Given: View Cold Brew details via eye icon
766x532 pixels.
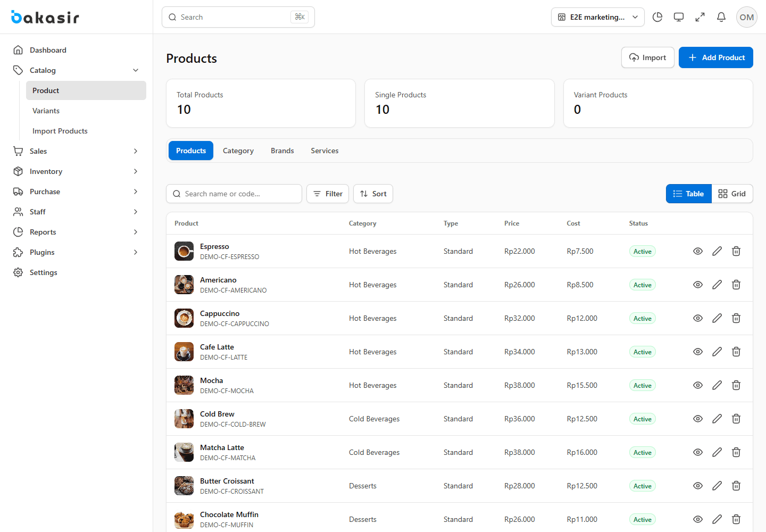Looking at the screenshot, I should point(698,419).
